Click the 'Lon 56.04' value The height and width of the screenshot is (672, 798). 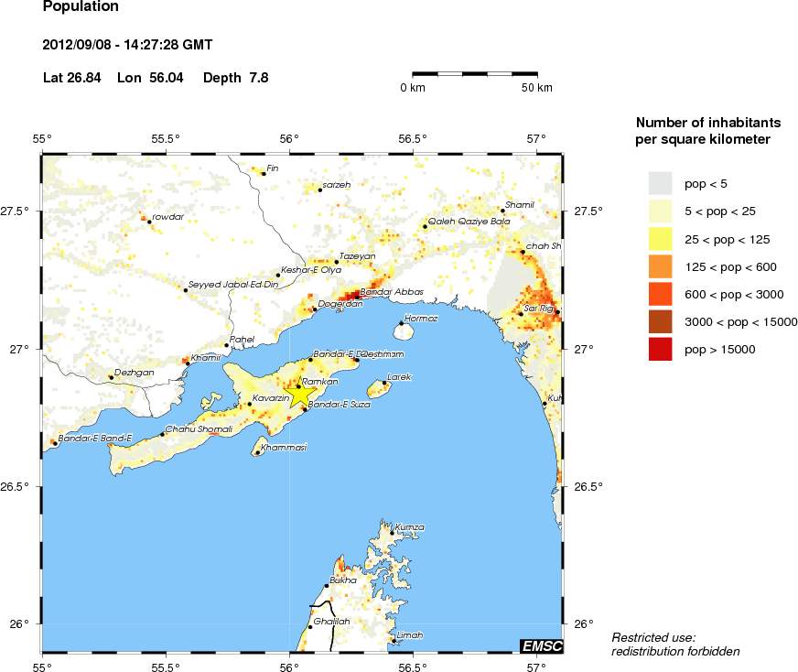click(150, 78)
